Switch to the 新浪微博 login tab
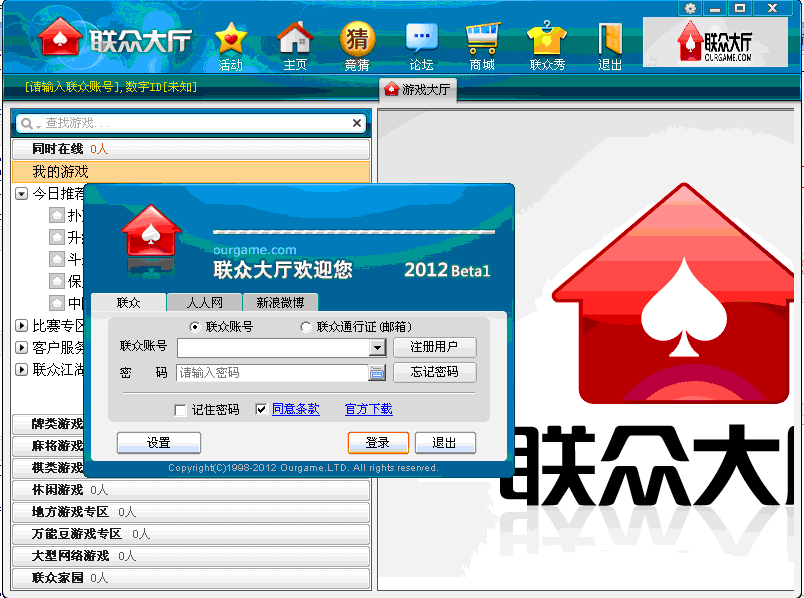This screenshot has height=598, width=804. [280, 303]
